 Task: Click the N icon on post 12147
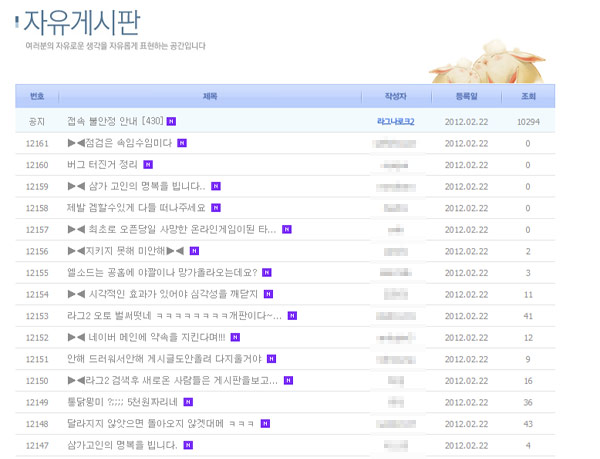[x=174, y=444]
